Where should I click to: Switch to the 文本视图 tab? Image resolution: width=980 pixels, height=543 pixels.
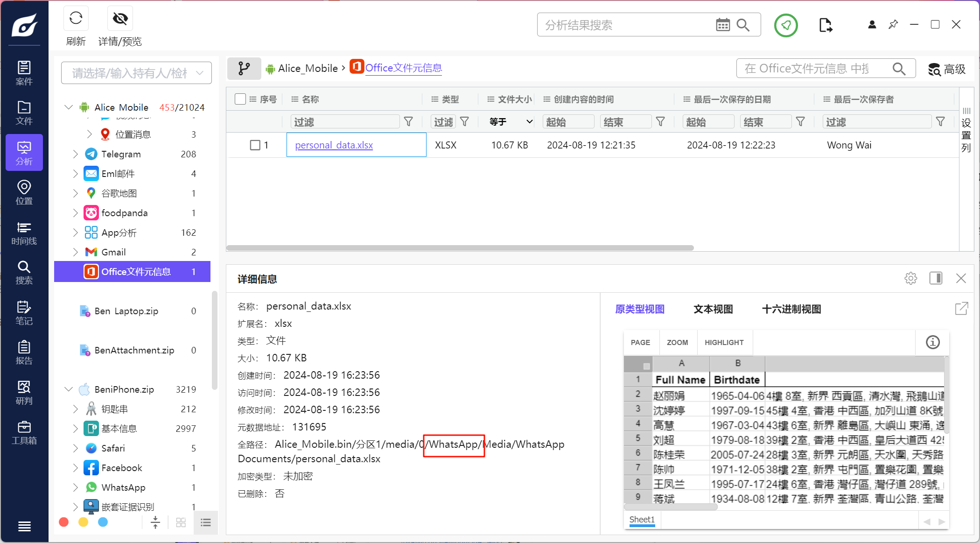coord(713,309)
